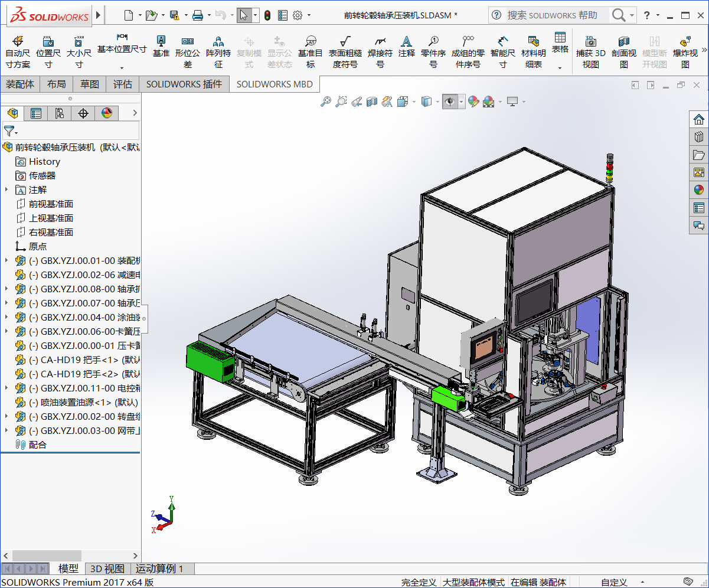The width and height of the screenshot is (709, 588).
Task: Switch to the 评估 (Evaluate) tab
Action: pyautogui.click(x=123, y=84)
